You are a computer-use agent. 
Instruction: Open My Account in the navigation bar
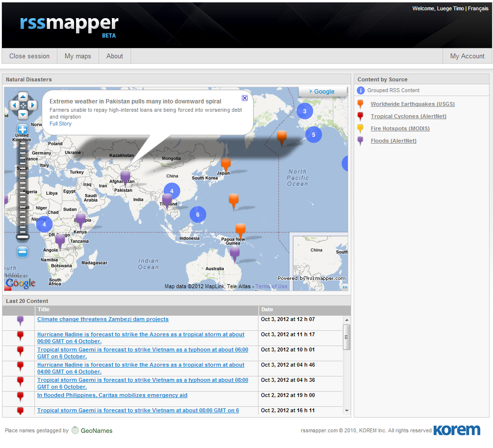467,56
